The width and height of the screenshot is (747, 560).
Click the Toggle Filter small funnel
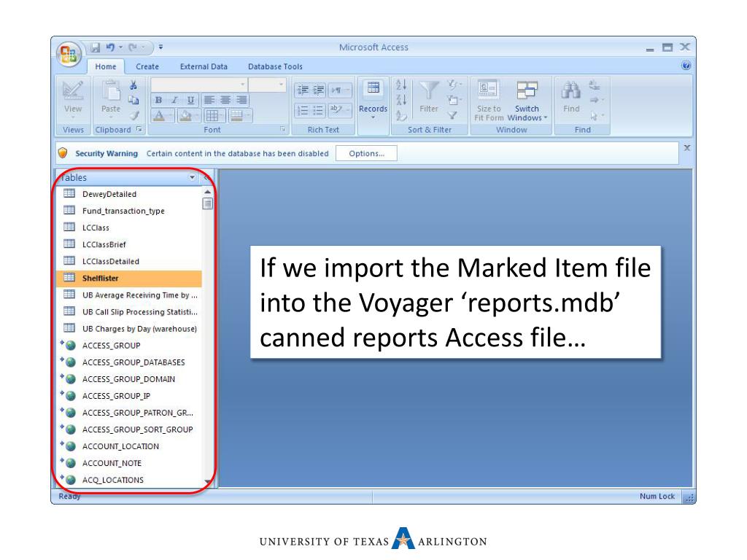(452, 115)
